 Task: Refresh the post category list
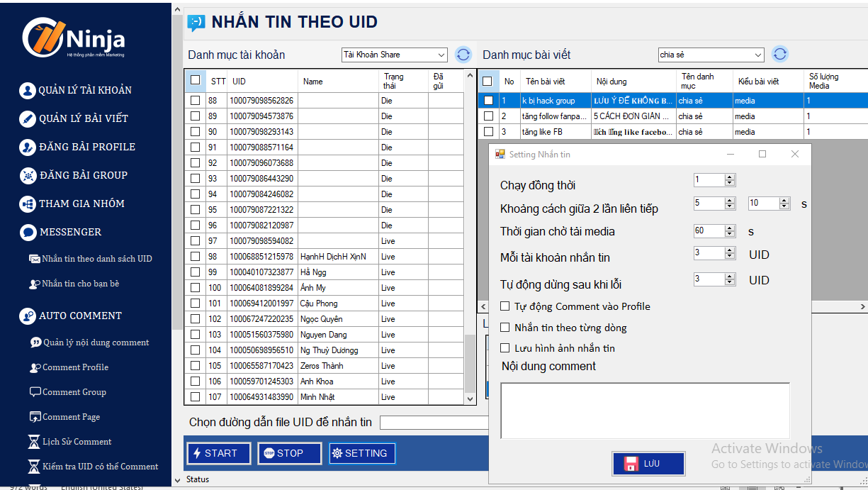pos(779,55)
